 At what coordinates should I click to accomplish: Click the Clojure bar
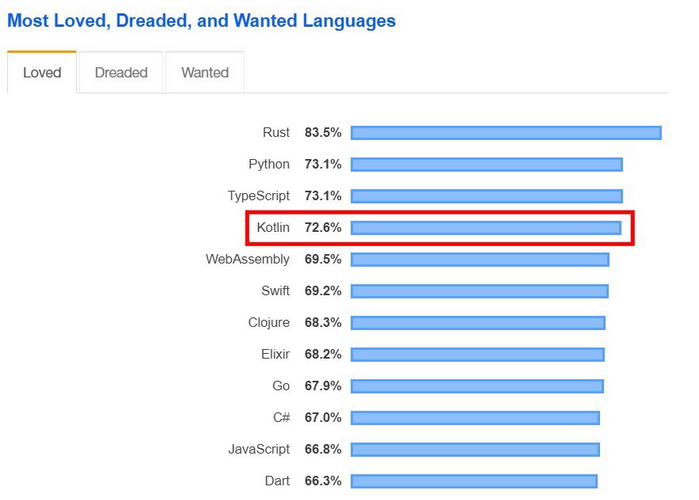point(478,323)
